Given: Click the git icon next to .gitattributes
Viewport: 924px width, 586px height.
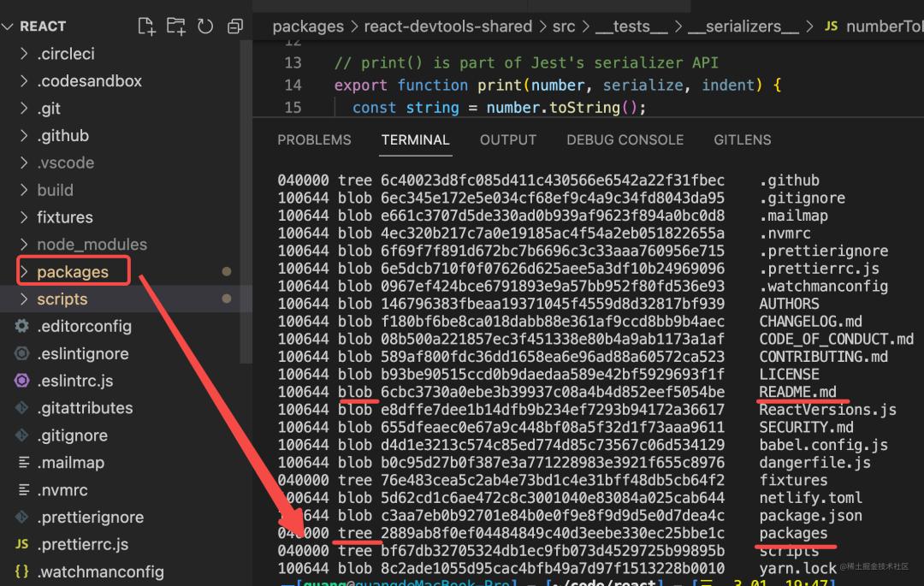Looking at the screenshot, I should (21, 407).
